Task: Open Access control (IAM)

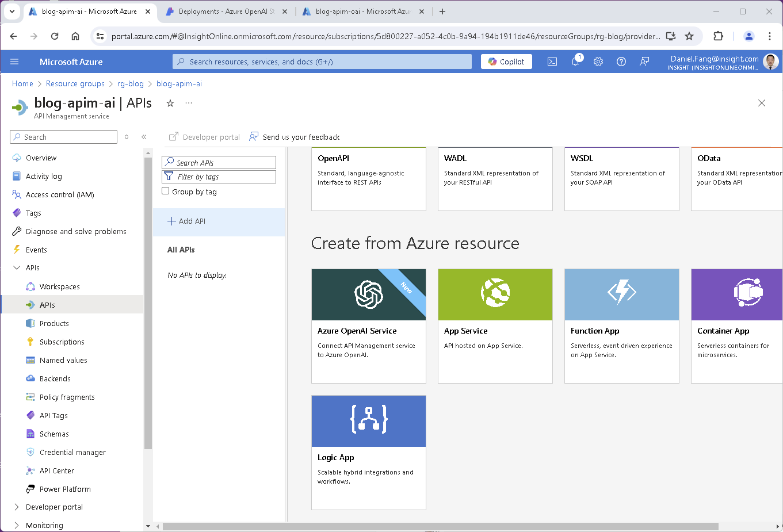Action: point(60,194)
